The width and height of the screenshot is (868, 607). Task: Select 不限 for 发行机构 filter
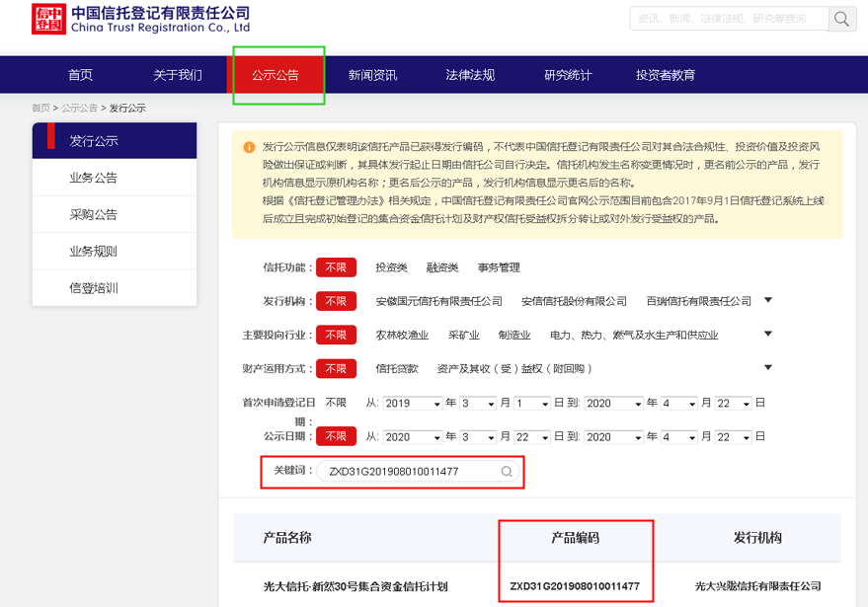(x=336, y=301)
